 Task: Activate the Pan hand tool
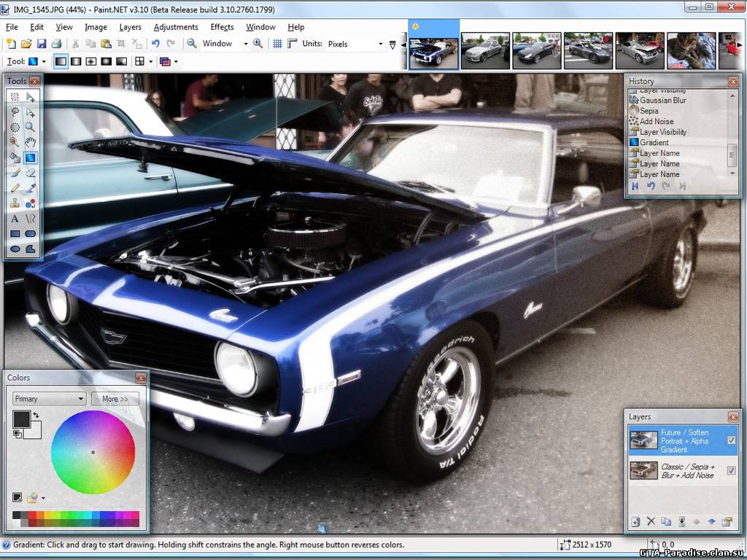click(31, 141)
